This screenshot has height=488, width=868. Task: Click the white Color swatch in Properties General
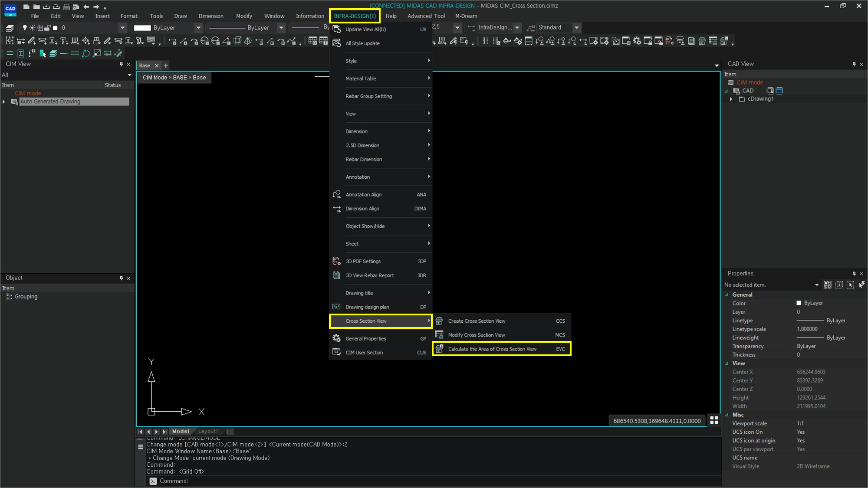click(x=799, y=303)
